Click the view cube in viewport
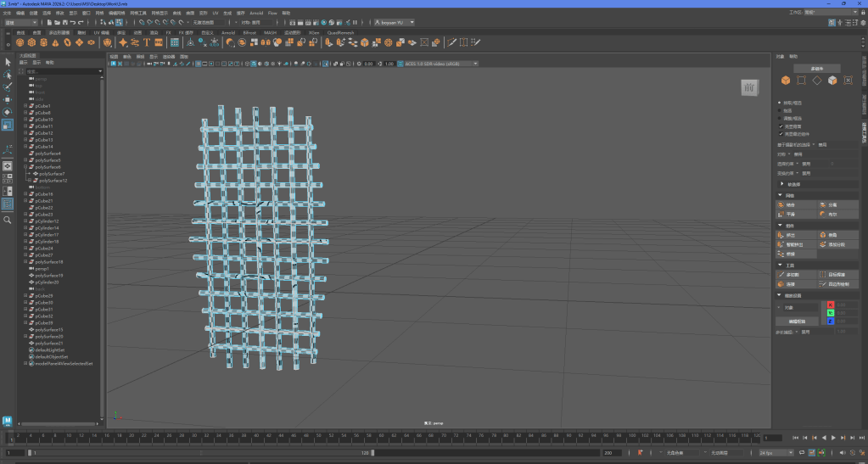The height and width of the screenshot is (464, 868). (749, 87)
